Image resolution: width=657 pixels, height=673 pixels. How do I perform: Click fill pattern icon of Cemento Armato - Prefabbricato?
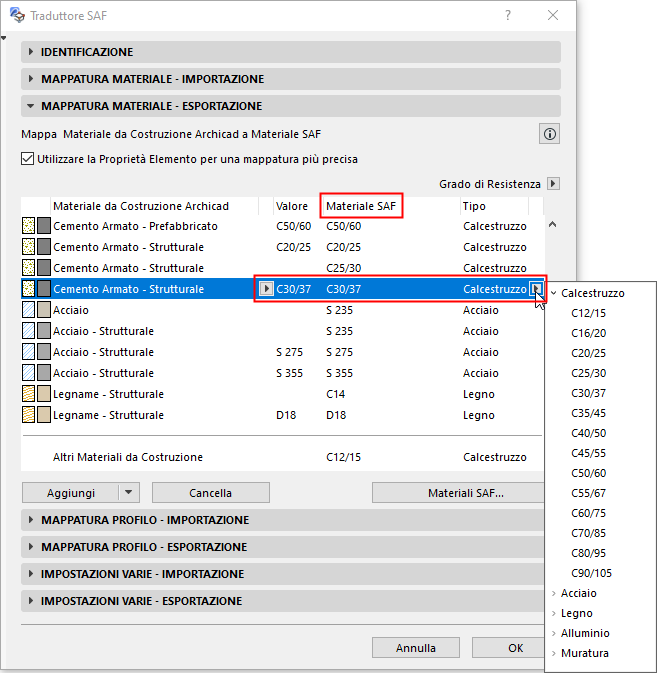tap(28, 226)
